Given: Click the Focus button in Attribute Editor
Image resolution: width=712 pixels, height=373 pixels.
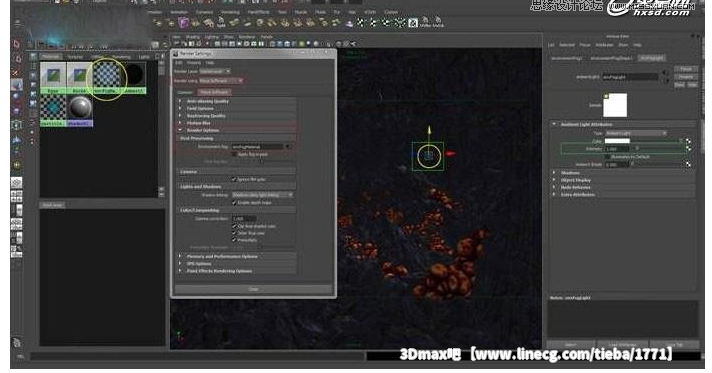Looking at the screenshot, I should 686,69.
